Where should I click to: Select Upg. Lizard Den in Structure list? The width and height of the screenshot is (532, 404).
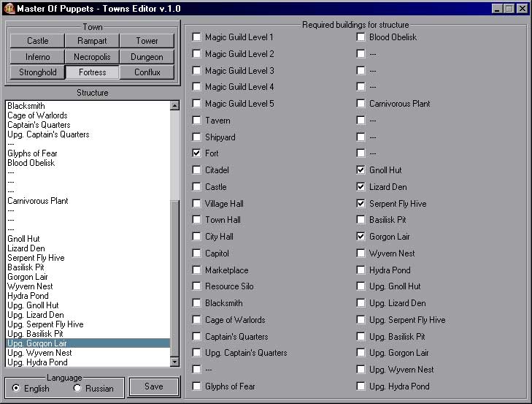click(x=88, y=315)
